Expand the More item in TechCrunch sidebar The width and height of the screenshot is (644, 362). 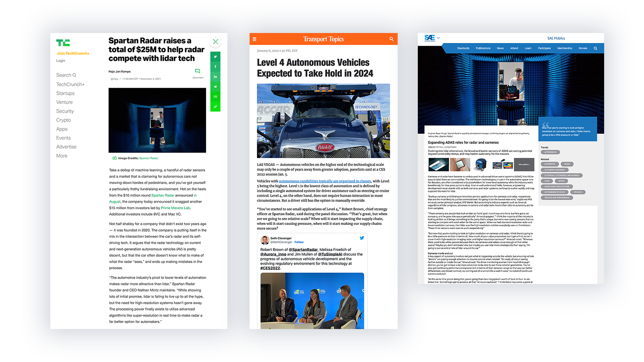pyautogui.click(x=62, y=156)
